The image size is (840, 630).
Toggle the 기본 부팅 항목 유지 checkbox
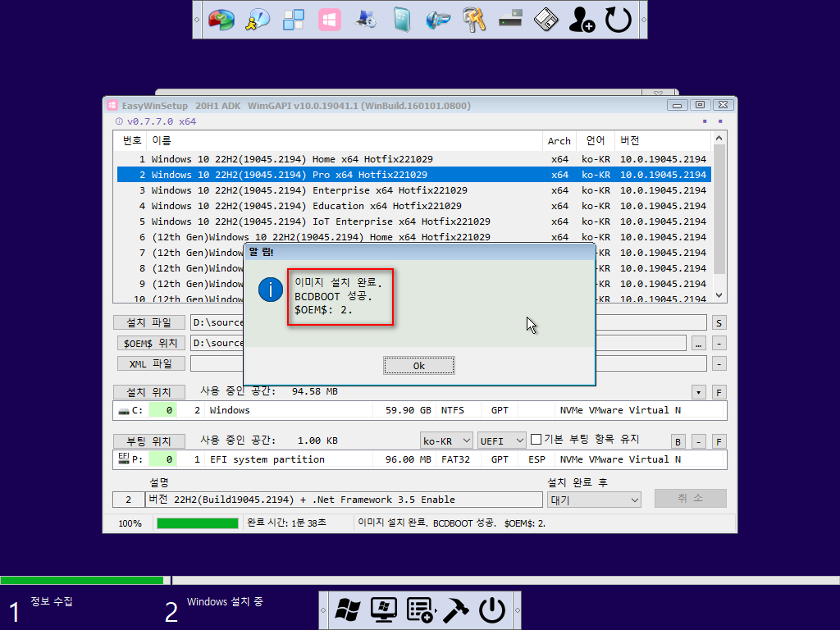[536, 440]
